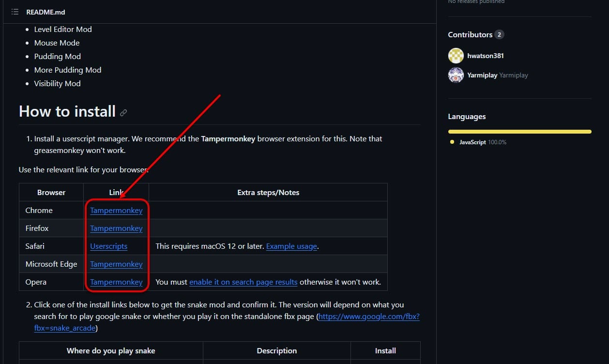The width and height of the screenshot is (609, 364).
Task: Open the Tampermonkey link for Microsoft Edge
Action: point(116,264)
